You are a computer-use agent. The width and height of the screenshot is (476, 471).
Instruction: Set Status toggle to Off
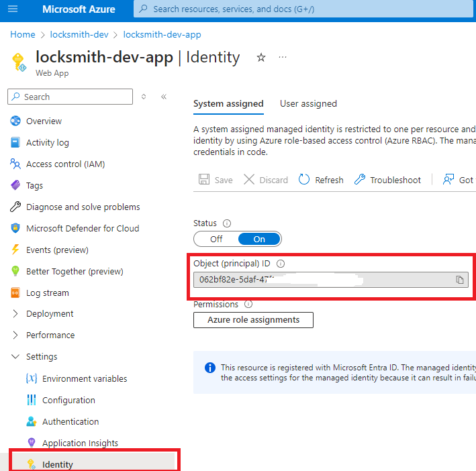coord(216,239)
